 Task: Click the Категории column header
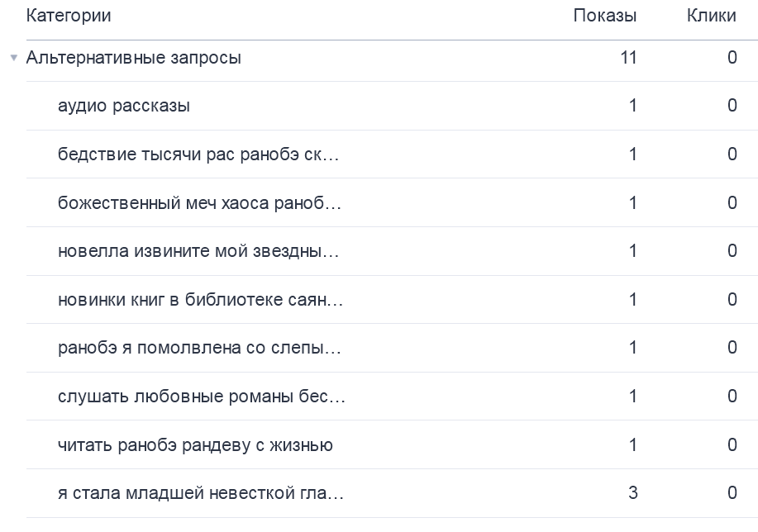click(69, 16)
